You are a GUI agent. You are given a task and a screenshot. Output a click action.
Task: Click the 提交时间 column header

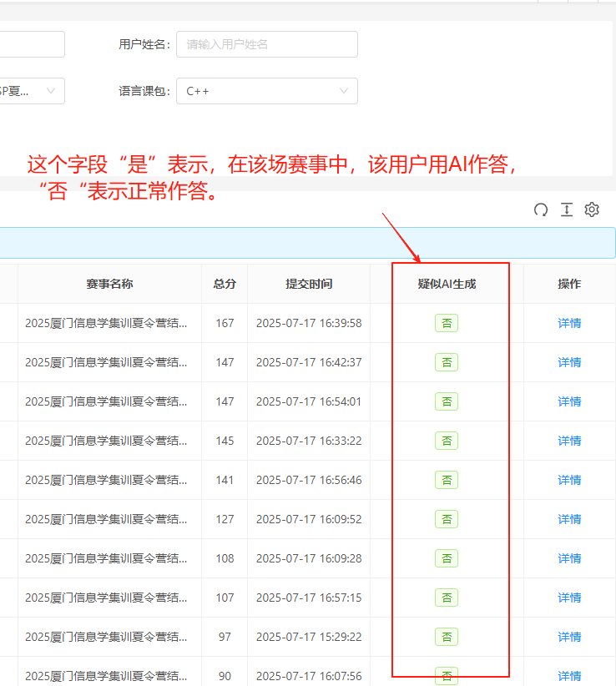[309, 284]
